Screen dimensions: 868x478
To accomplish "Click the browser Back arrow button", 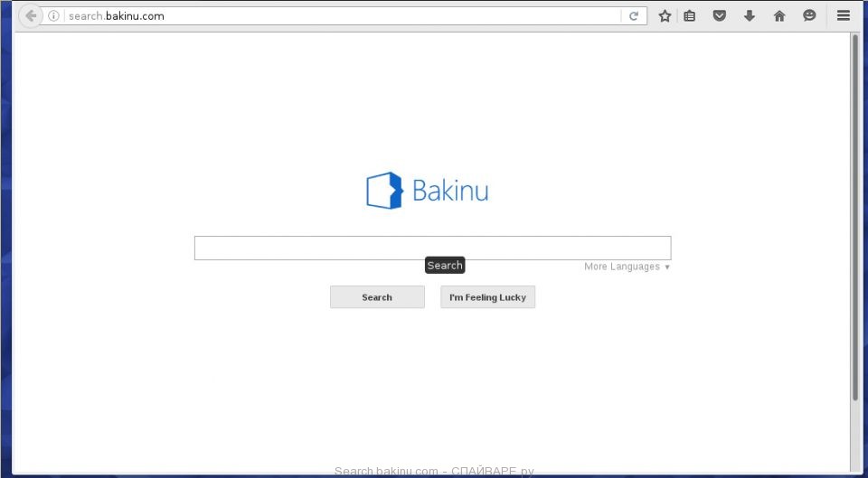I will pyautogui.click(x=31, y=16).
